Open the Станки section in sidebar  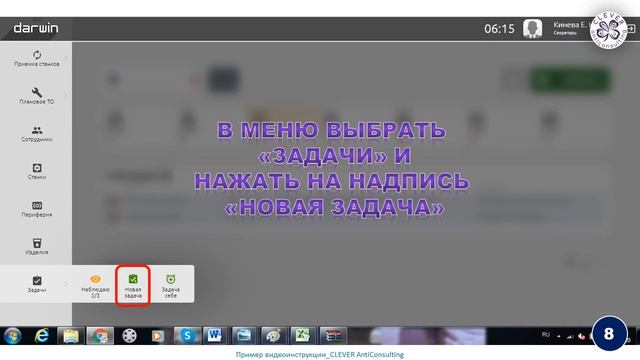[x=37, y=171]
